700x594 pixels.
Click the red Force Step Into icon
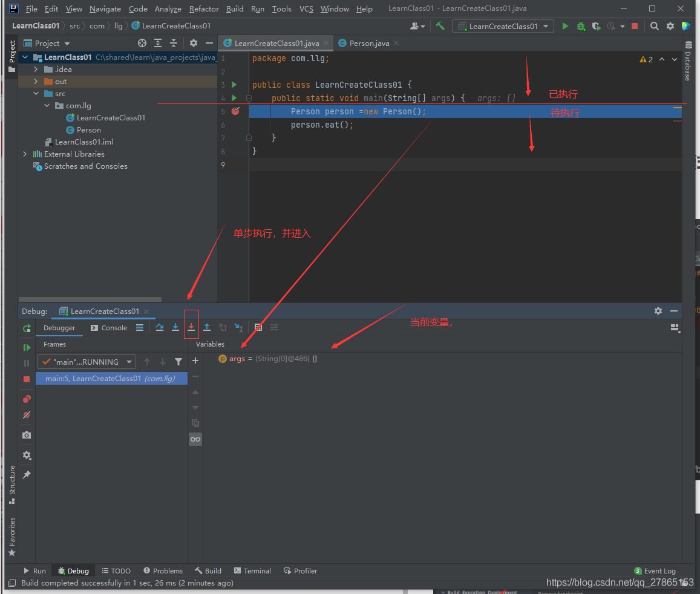(191, 327)
